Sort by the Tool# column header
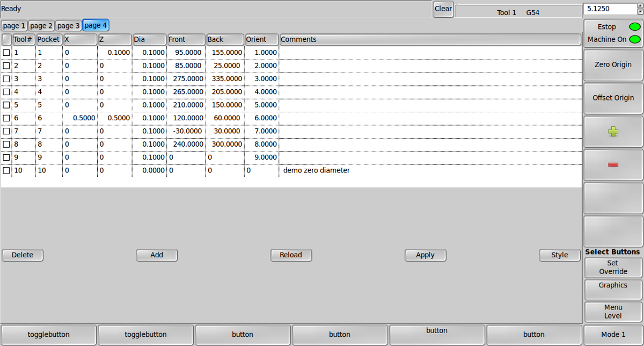Image resolution: width=644 pixels, height=346 pixels. point(24,39)
